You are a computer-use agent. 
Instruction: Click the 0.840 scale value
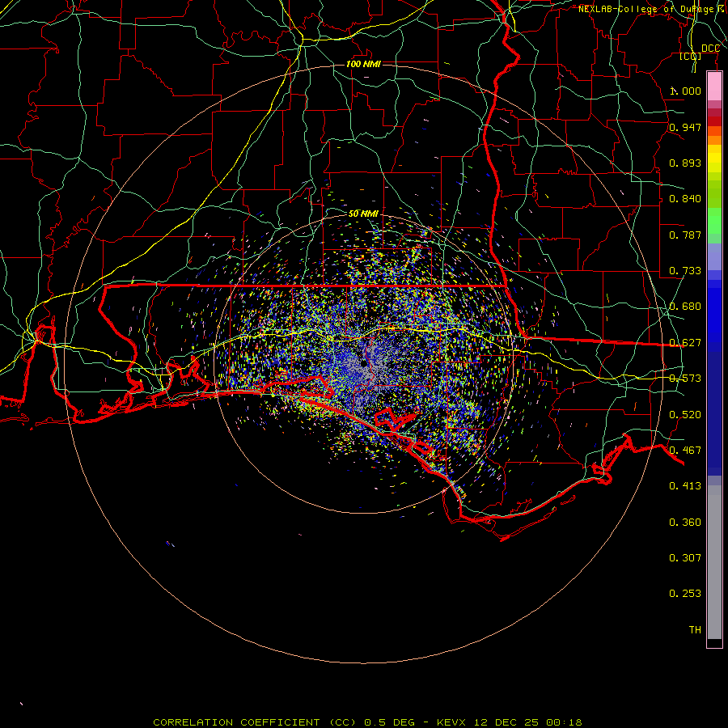[x=685, y=199]
